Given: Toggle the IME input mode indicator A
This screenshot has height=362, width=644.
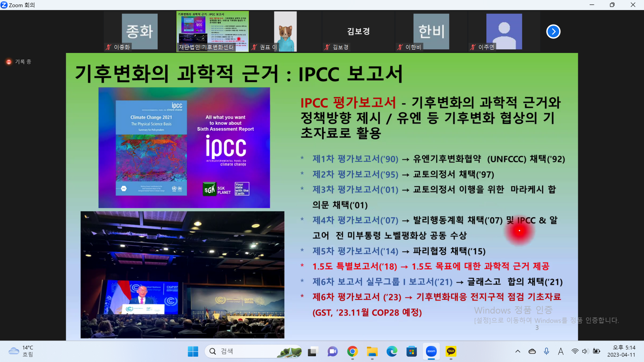Looking at the screenshot, I should (x=560, y=351).
